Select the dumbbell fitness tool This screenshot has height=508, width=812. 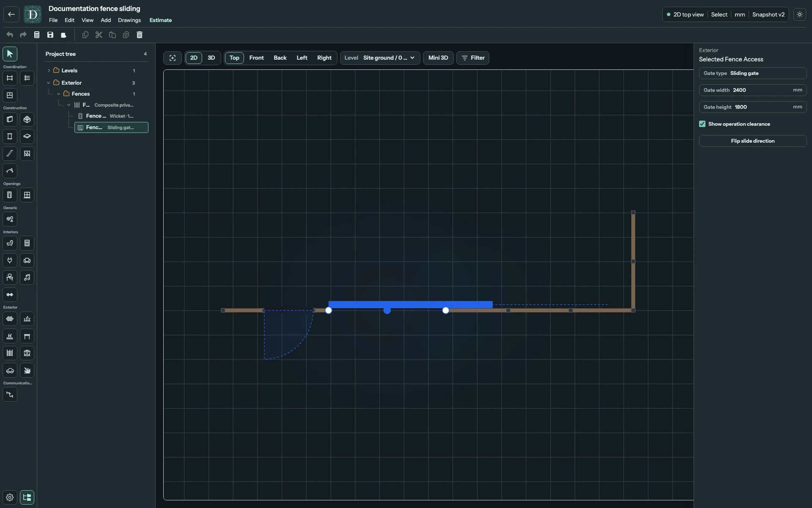click(x=10, y=295)
